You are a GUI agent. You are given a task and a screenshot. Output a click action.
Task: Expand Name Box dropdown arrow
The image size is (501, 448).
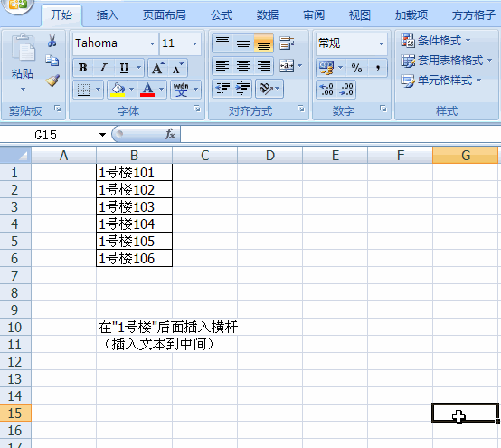click(102, 135)
